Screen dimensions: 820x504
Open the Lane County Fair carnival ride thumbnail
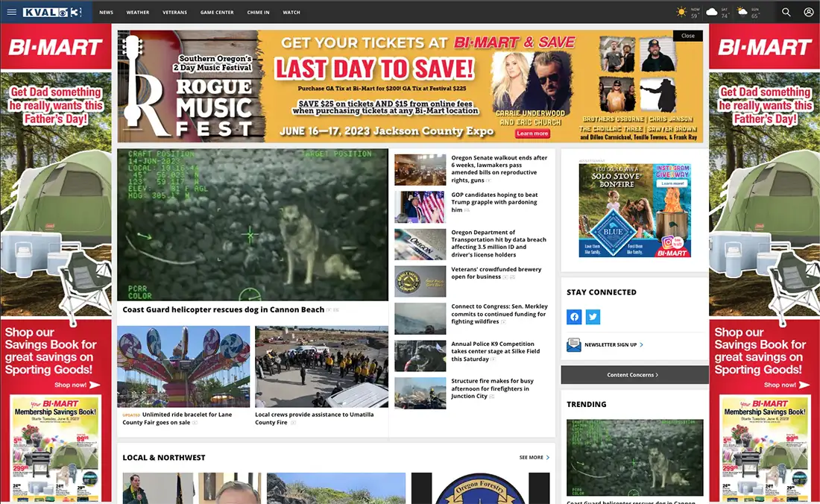tap(183, 367)
